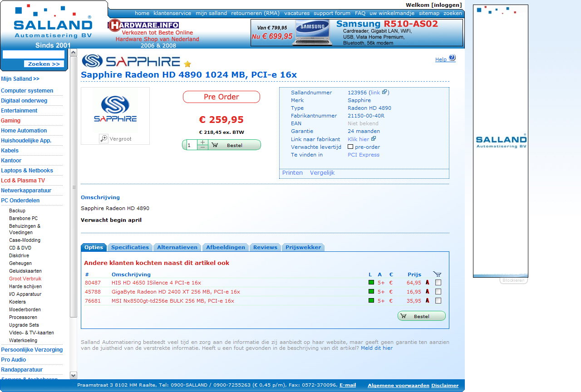Click sidebar scrollbar down arrow
This screenshot has height=392, width=581.
coord(74,375)
